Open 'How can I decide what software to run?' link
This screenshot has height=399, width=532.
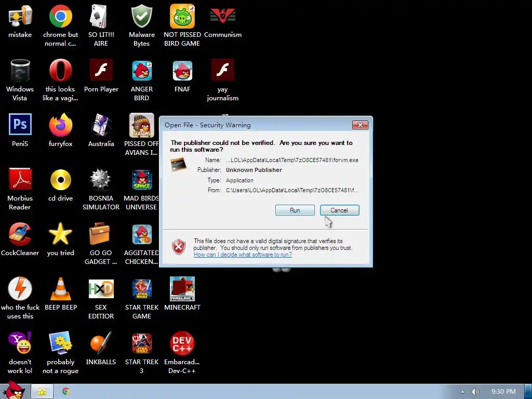click(243, 255)
